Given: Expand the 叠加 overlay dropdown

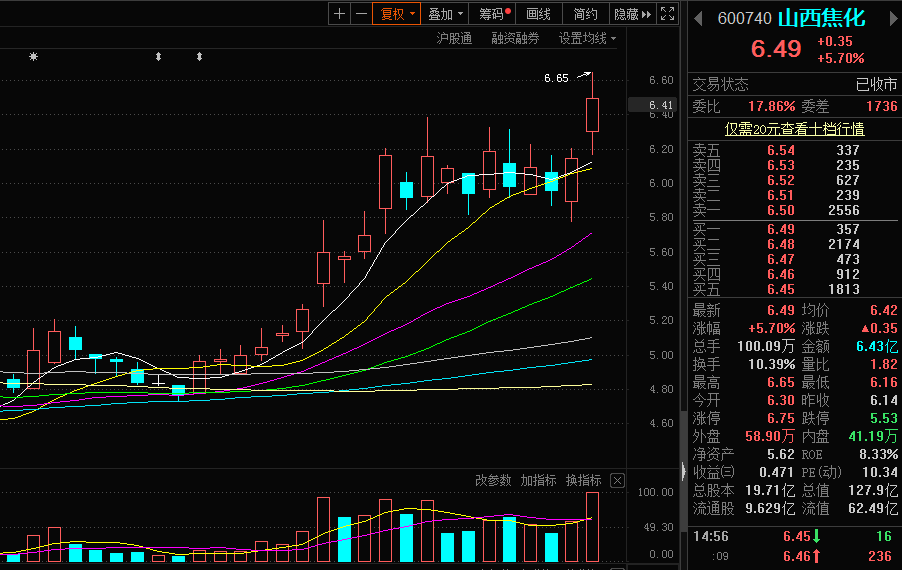Looking at the screenshot, I should pos(445,14).
